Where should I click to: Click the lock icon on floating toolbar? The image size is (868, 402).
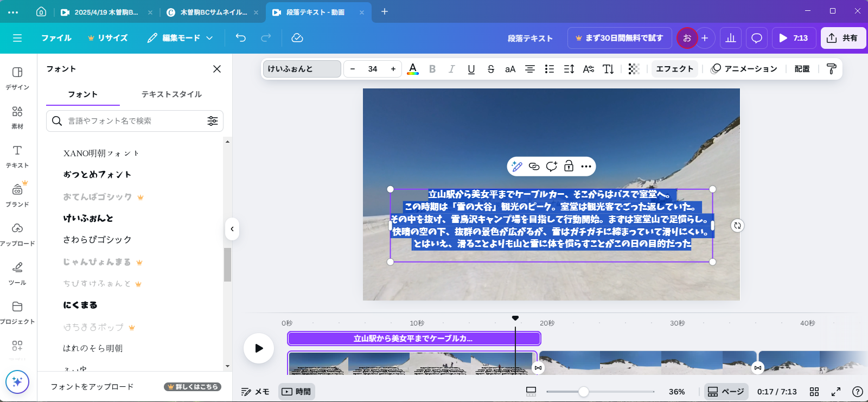[569, 167]
